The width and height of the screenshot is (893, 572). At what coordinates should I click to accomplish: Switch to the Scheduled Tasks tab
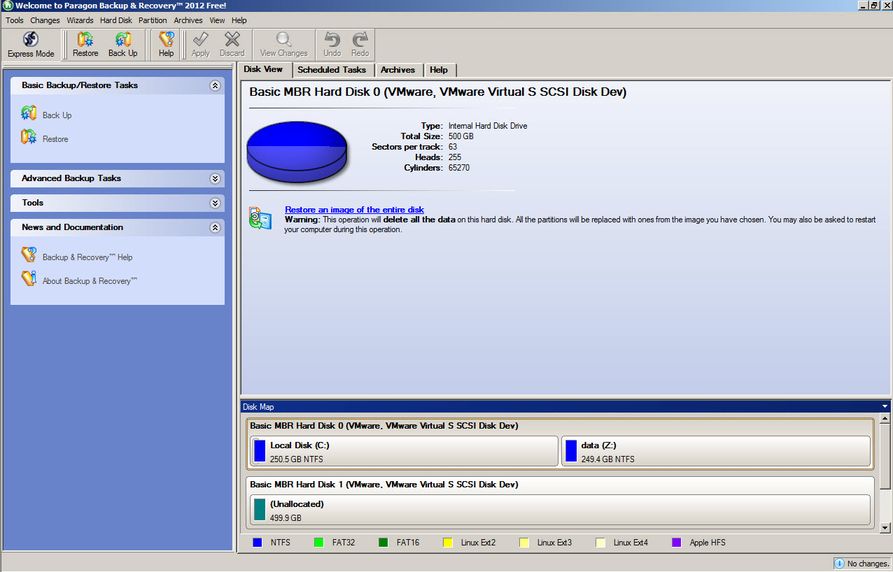click(x=332, y=70)
